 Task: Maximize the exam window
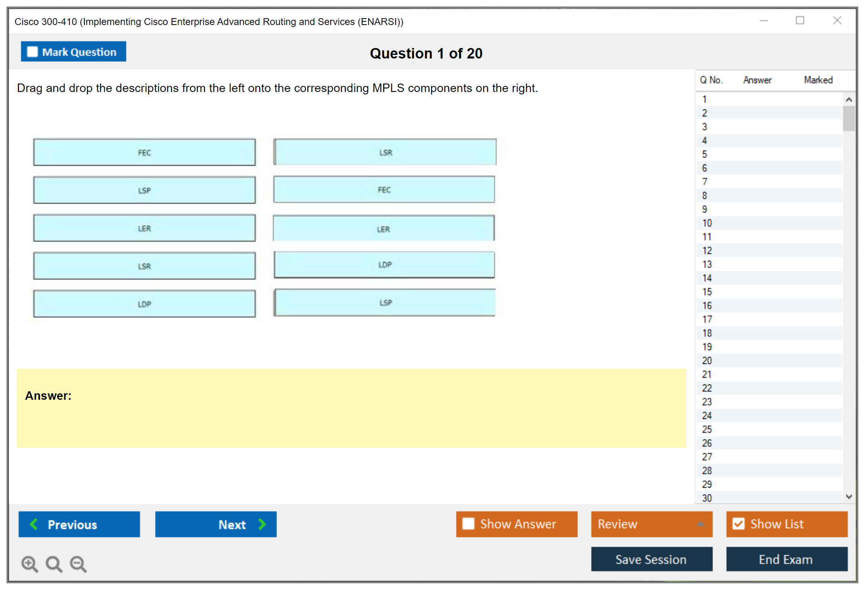click(800, 20)
